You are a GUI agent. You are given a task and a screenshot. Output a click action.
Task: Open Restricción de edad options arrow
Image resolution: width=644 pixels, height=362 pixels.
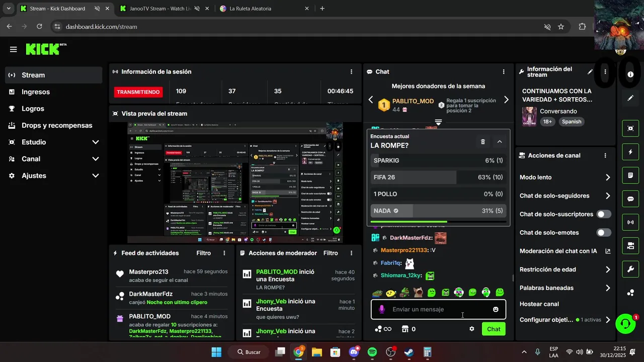[608, 269]
